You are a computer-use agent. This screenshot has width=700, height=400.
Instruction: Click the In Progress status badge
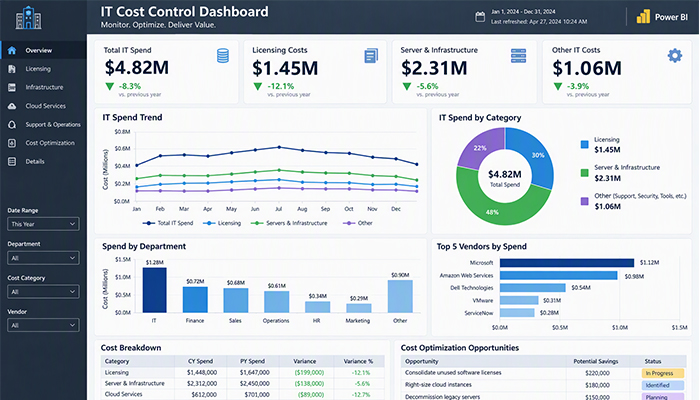tap(662, 373)
